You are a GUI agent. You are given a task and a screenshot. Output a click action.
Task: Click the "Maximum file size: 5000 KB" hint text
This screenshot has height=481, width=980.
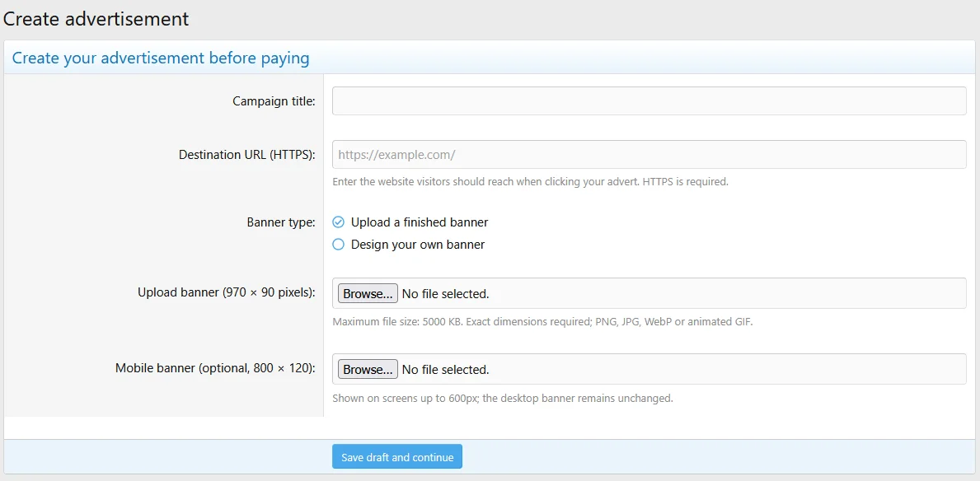[397, 322]
